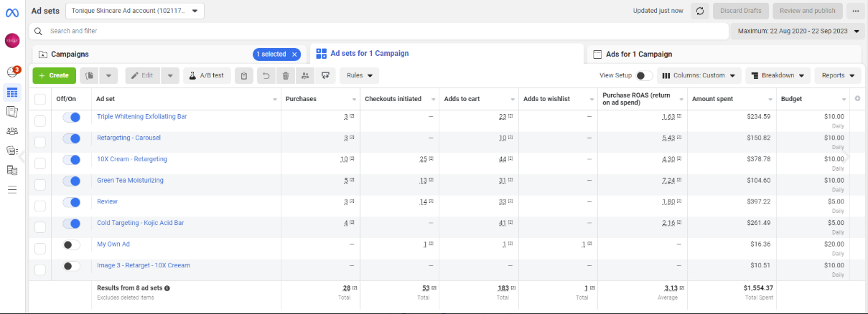Click the add column plus icon
This screenshot has width=868, height=314.
857,99
